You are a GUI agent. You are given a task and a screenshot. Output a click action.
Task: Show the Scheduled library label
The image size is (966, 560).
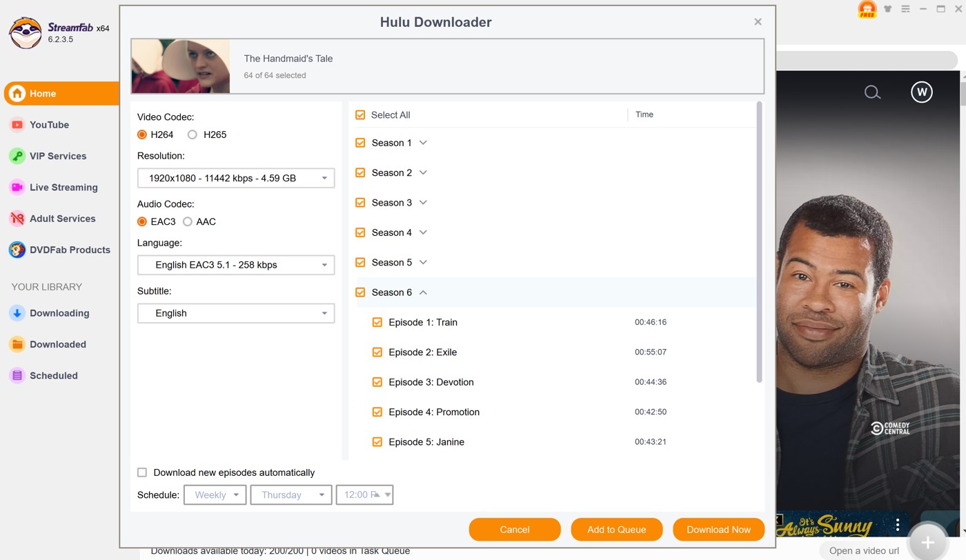[x=54, y=376]
